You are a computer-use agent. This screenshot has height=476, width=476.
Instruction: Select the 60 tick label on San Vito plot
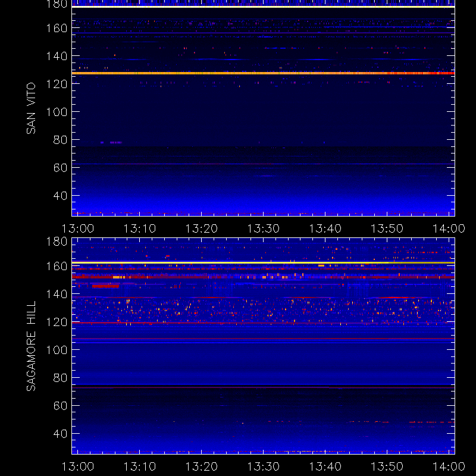click(60, 168)
